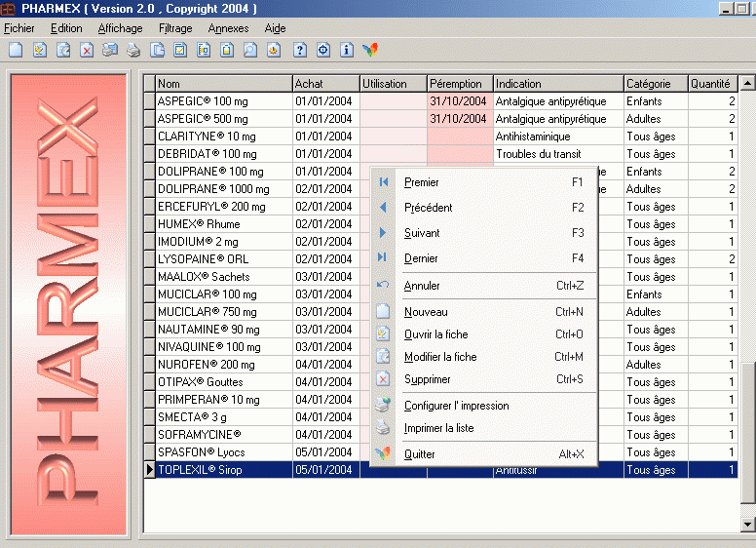Click the ASPEGIC® 500 mg name cell
The height and width of the screenshot is (548, 756).
coord(224,119)
